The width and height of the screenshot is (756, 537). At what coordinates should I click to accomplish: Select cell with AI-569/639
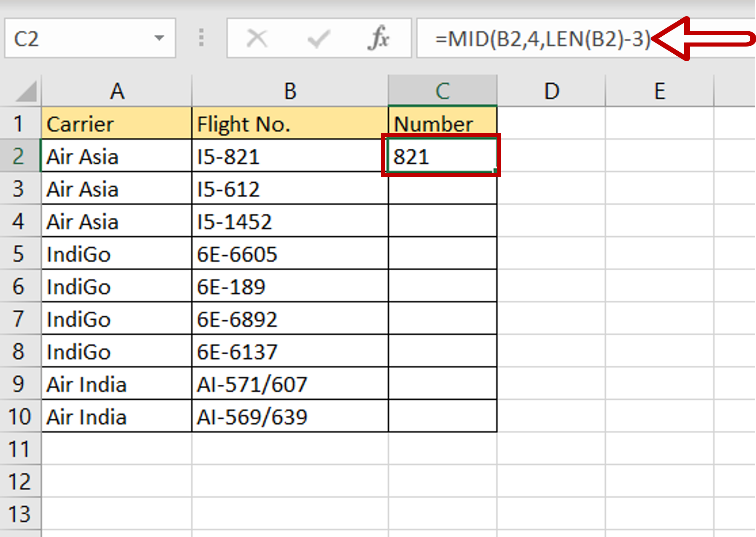coord(290,416)
